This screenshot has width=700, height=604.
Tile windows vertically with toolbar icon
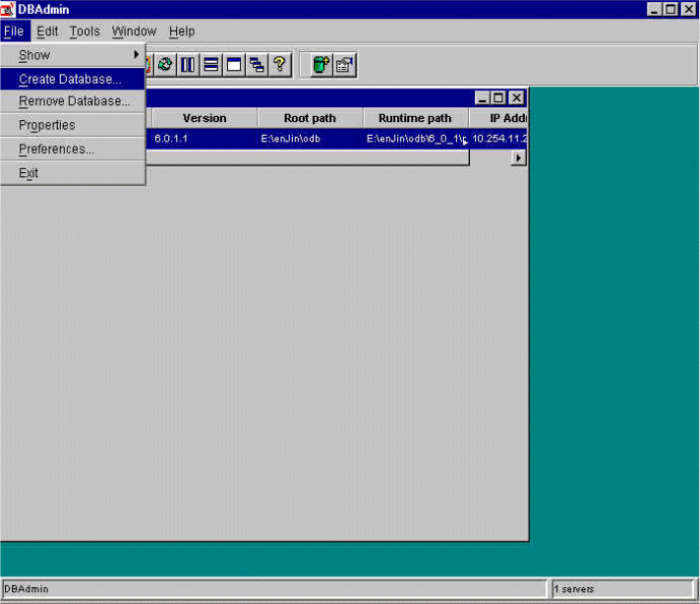click(x=188, y=65)
